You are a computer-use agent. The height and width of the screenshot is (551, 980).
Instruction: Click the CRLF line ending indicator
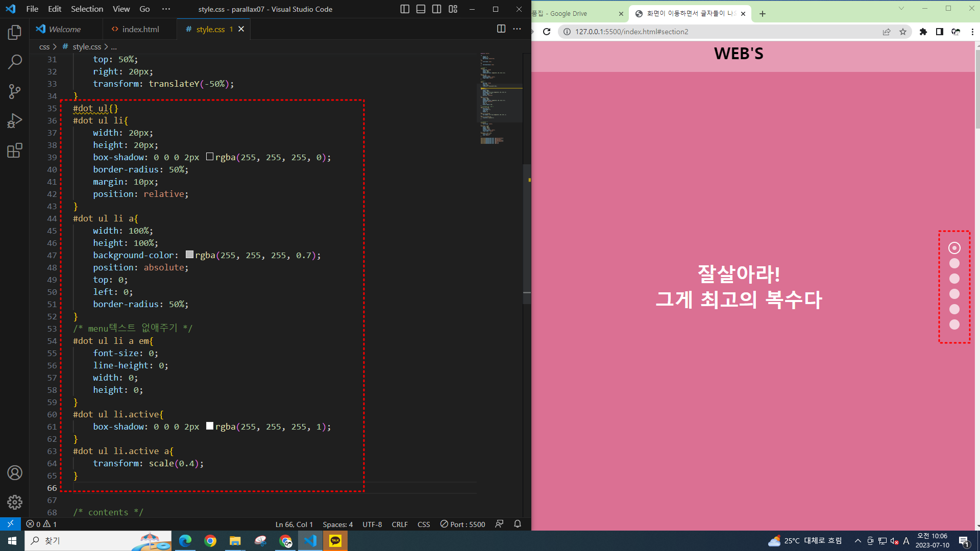(x=400, y=524)
